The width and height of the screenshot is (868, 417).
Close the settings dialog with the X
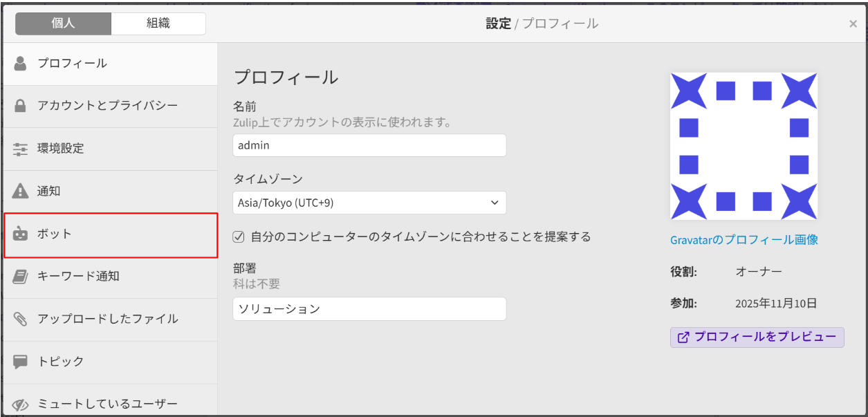point(853,24)
